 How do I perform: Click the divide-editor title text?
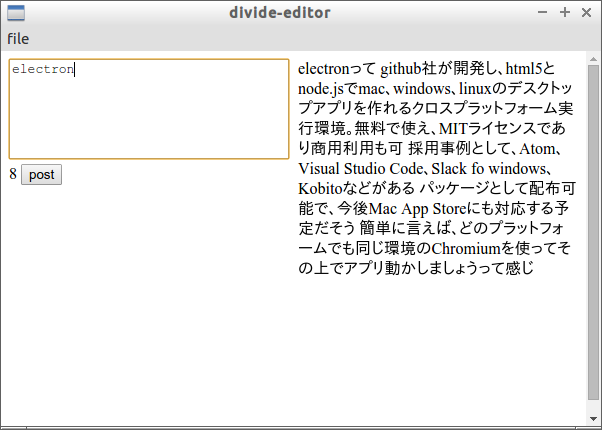pos(280,13)
